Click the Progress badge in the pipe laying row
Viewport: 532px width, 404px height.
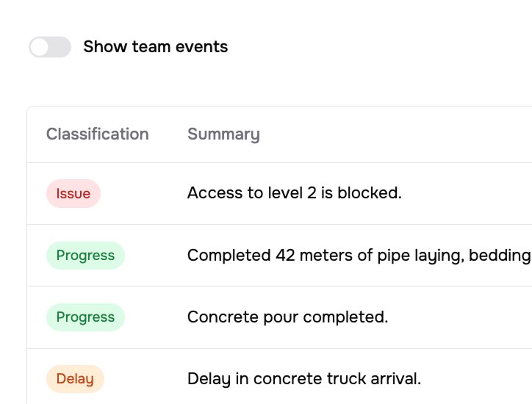point(85,256)
